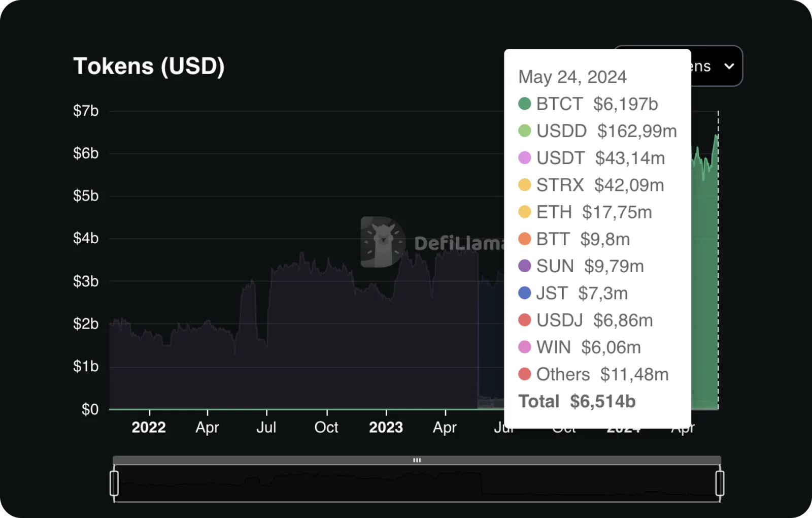Image resolution: width=812 pixels, height=518 pixels.
Task: Click the JST blue legend dot
Action: pyautogui.click(x=524, y=293)
